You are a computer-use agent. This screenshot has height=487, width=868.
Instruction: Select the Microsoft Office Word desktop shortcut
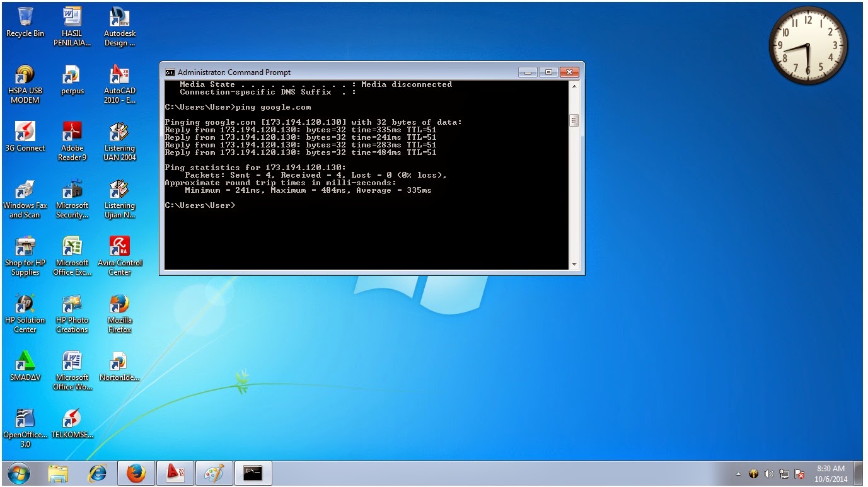72,371
